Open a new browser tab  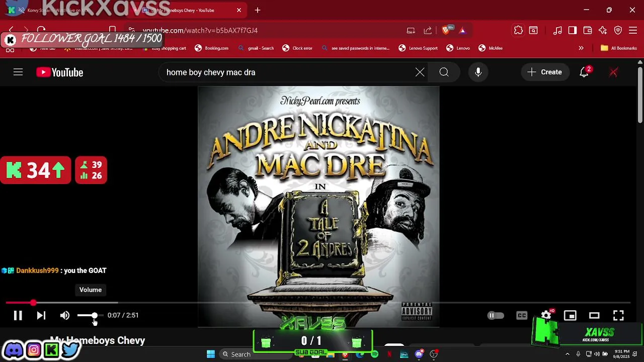click(257, 10)
